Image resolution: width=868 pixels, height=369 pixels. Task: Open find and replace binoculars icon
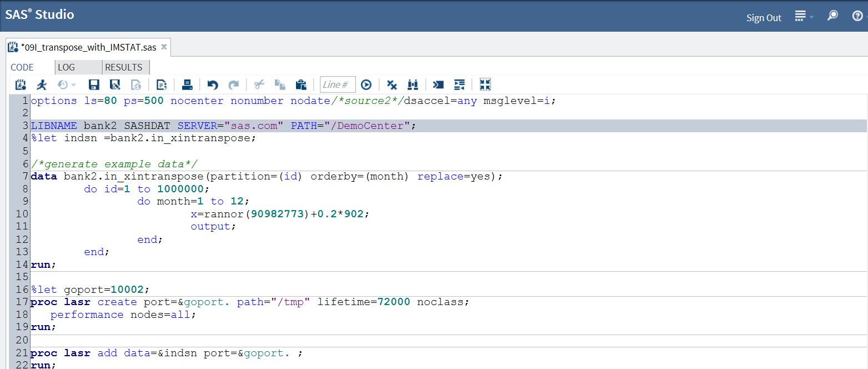[x=413, y=84]
